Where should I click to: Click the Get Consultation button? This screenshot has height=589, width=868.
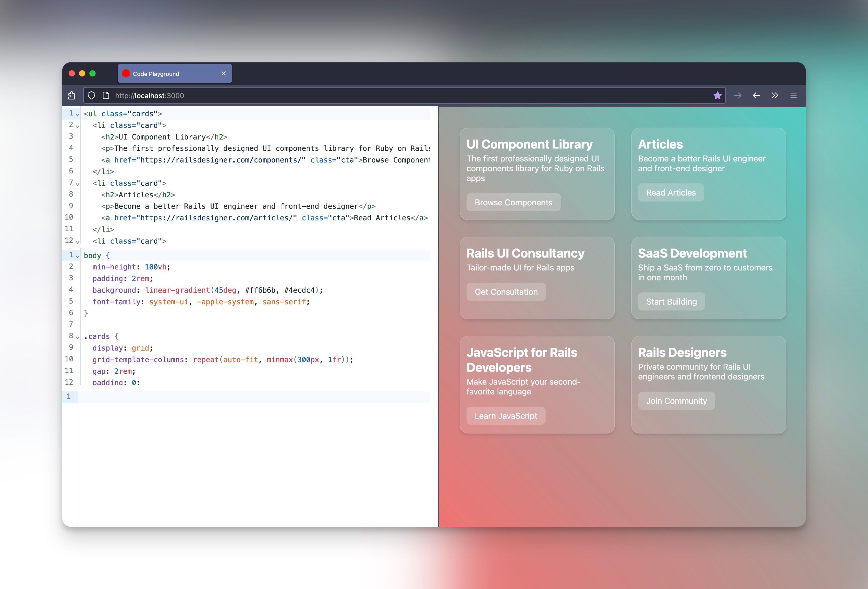coord(506,292)
